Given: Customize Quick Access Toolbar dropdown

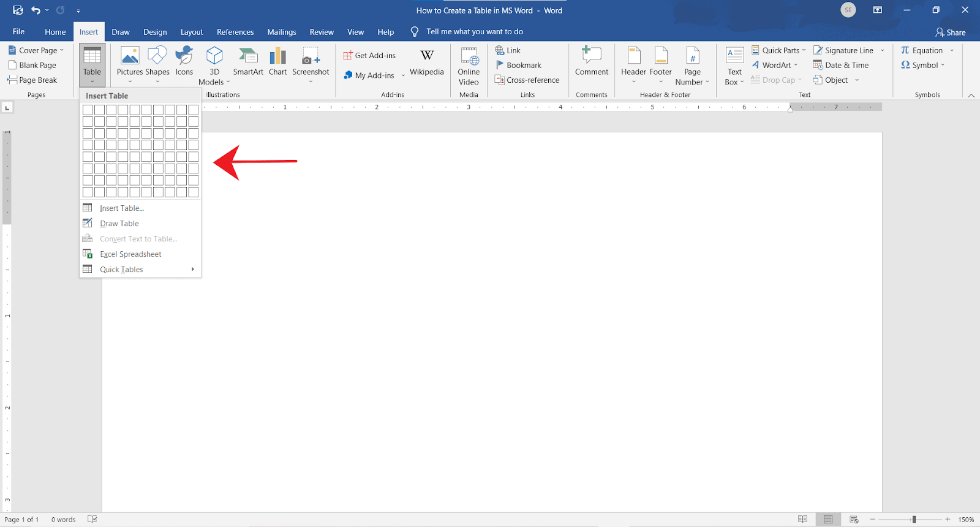Looking at the screenshot, I should [78, 10].
